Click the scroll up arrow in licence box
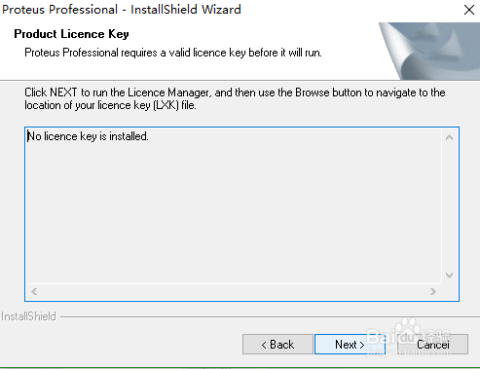Image resolution: width=480 pixels, height=369 pixels. tap(449, 137)
